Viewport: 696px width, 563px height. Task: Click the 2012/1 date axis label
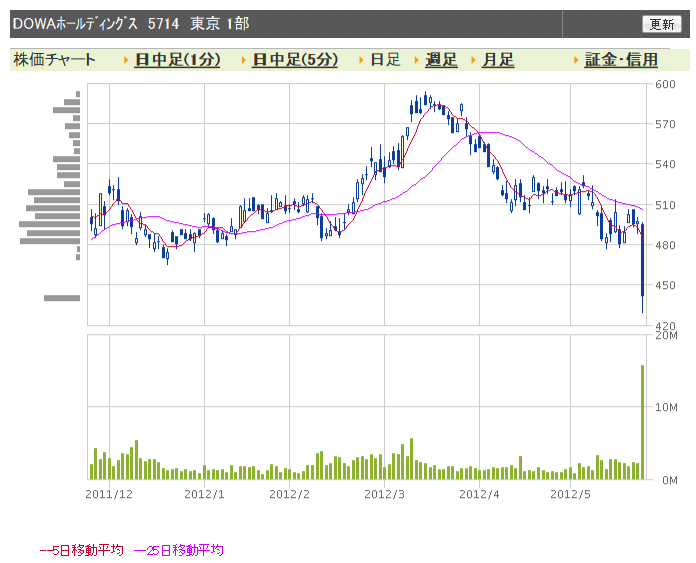pos(204,494)
